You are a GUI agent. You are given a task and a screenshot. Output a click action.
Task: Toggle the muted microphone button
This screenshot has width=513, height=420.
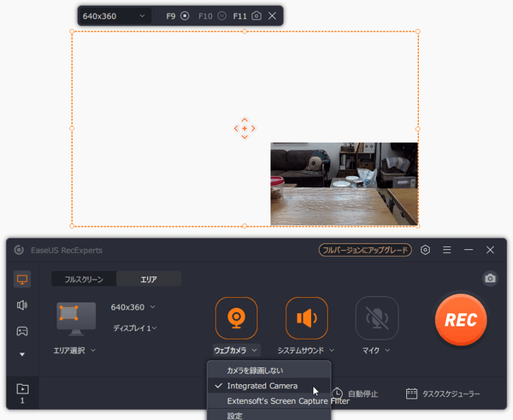[x=377, y=318]
